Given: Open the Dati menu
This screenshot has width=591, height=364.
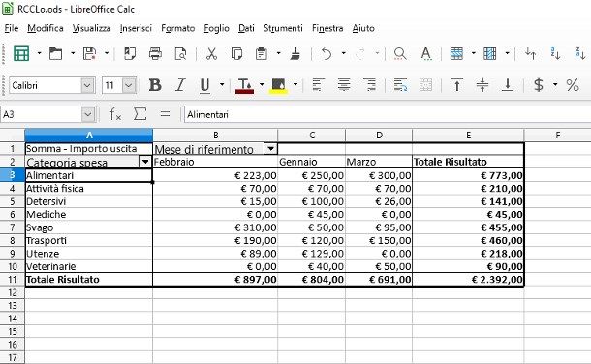Looking at the screenshot, I should tap(246, 28).
